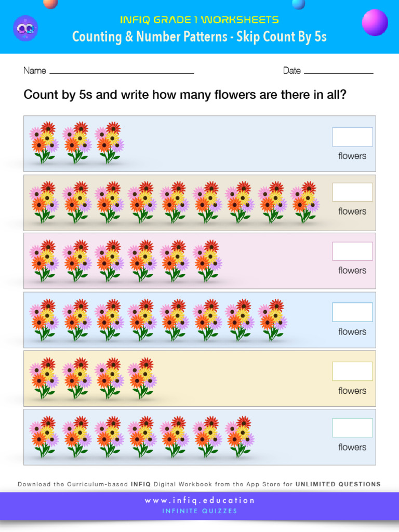
Task: Select the last bouquet in the yellow row
Action: [x=142, y=378]
